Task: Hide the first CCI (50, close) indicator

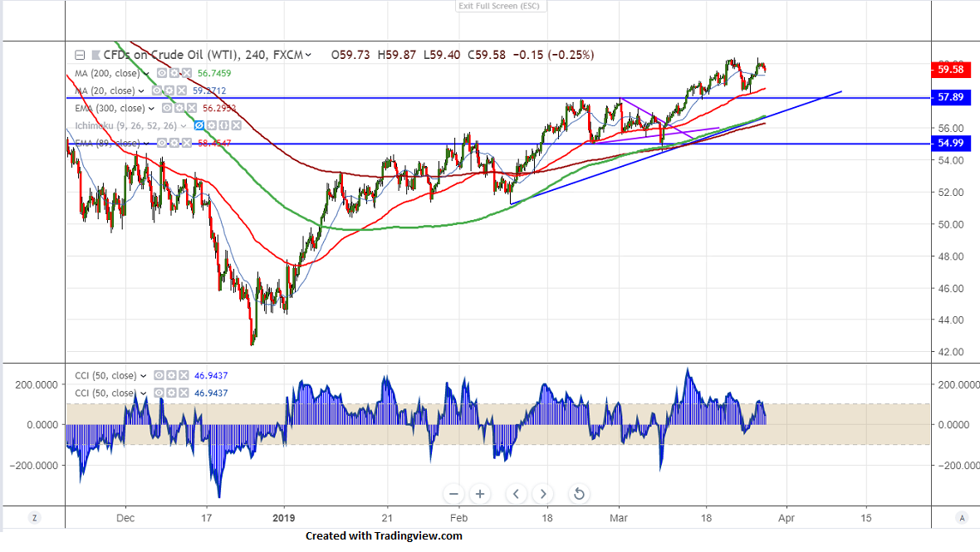Action: [x=159, y=375]
